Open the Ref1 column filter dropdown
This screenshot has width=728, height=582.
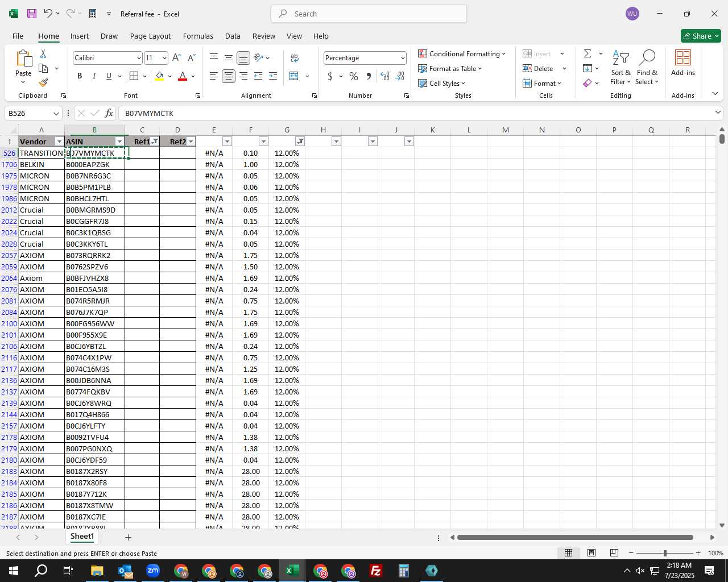point(155,142)
